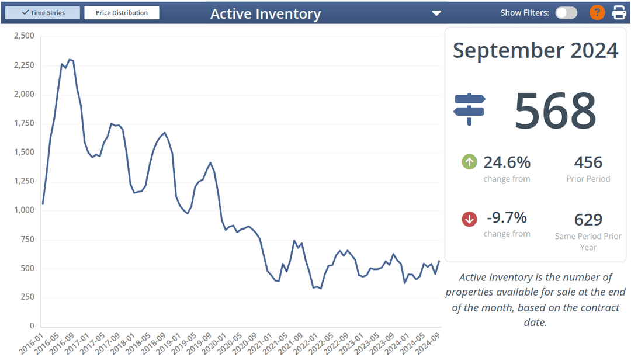The width and height of the screenshot is (631, 364).
Task: Click the September 2024 panel heading
Action: [x=535, y=51]
